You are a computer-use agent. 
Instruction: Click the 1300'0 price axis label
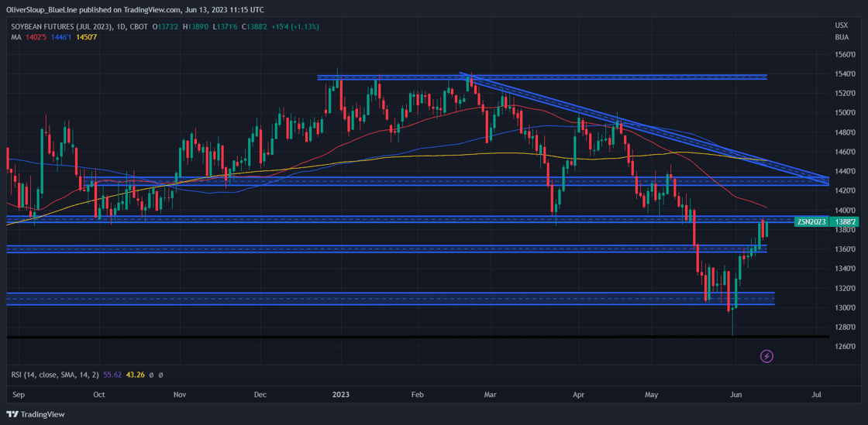pyautogui.click(x=846, y=307)
